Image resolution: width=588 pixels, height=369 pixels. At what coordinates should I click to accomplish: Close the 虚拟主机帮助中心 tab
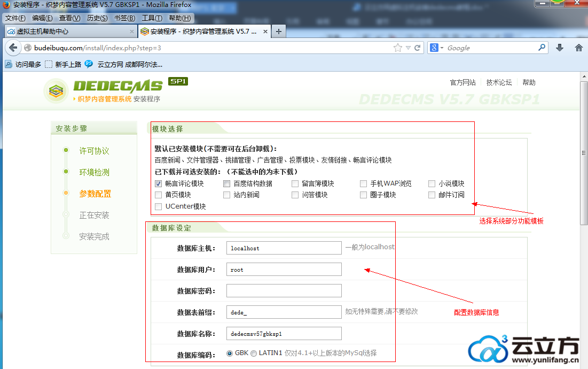click(x=131, y=32)
